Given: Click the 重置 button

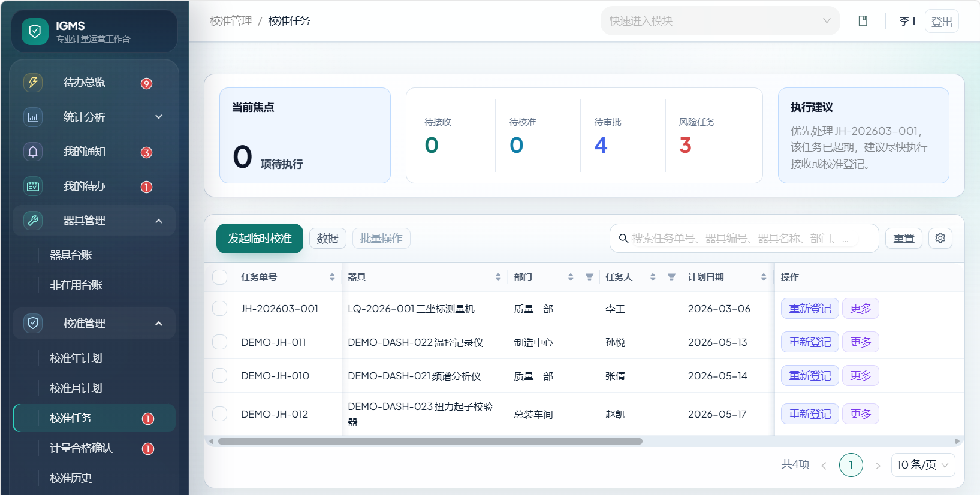Looking at the screenshot, I should point(904,239).
